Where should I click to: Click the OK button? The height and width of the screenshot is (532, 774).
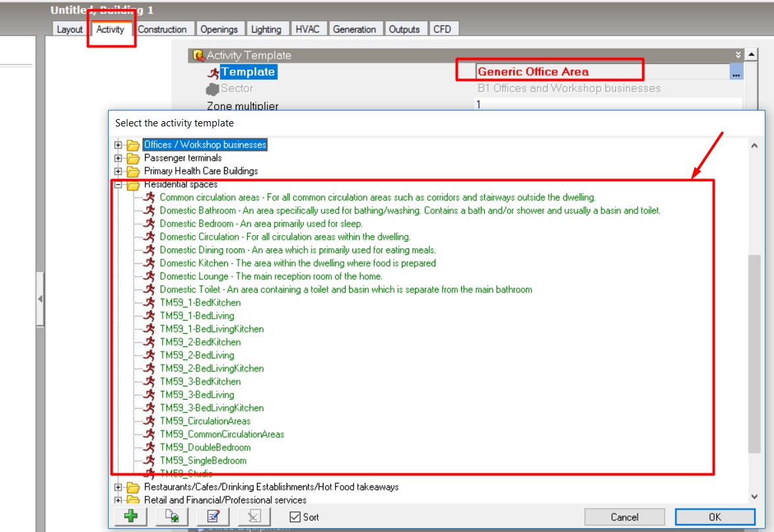(x=715, y=517)
